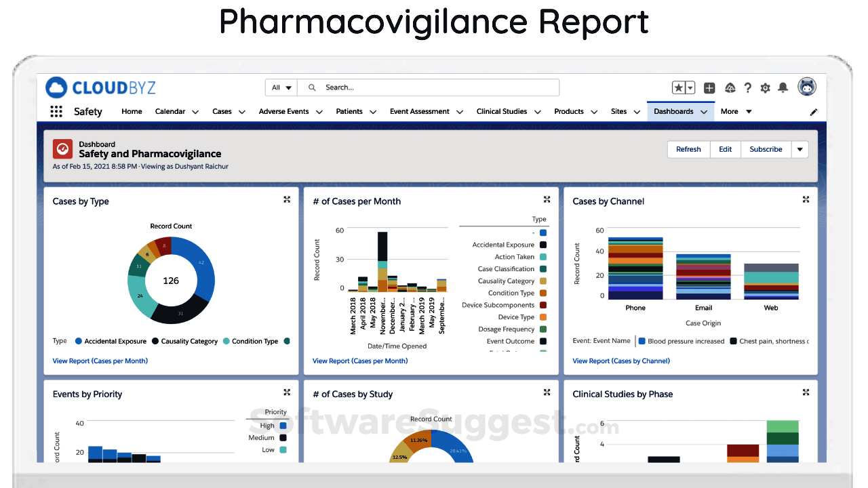Click the Favorites star icon
The height and width of the screenshot is (488, 868).
click(x=679, y=88)
